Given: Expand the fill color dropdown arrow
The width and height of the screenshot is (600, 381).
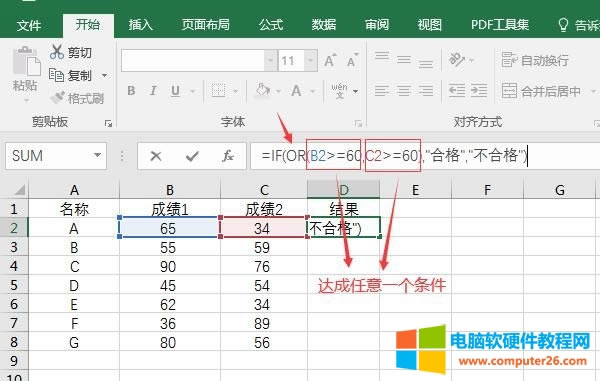Looking at the screenshot, I should pyautogui.click(x=278, y=91).
